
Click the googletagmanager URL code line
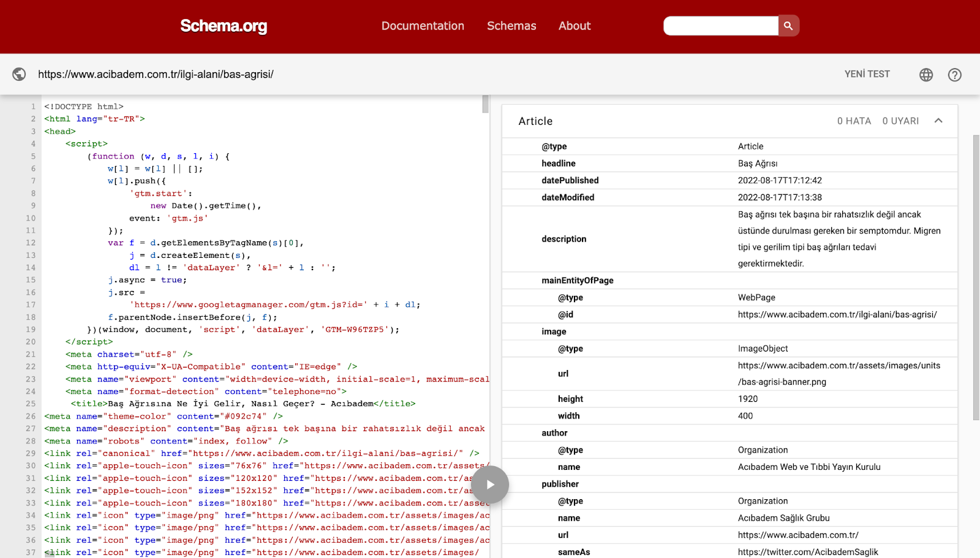[x=274, y=304]
